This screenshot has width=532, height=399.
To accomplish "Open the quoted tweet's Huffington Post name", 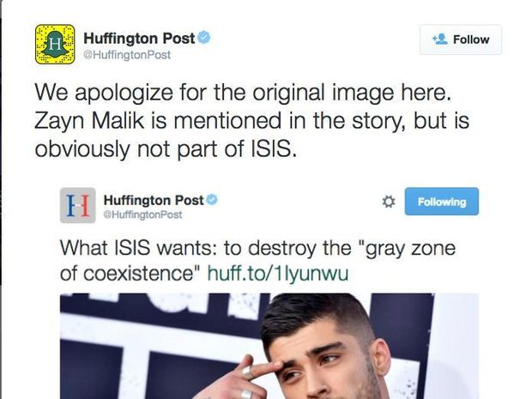I will [x=154, y=200].
